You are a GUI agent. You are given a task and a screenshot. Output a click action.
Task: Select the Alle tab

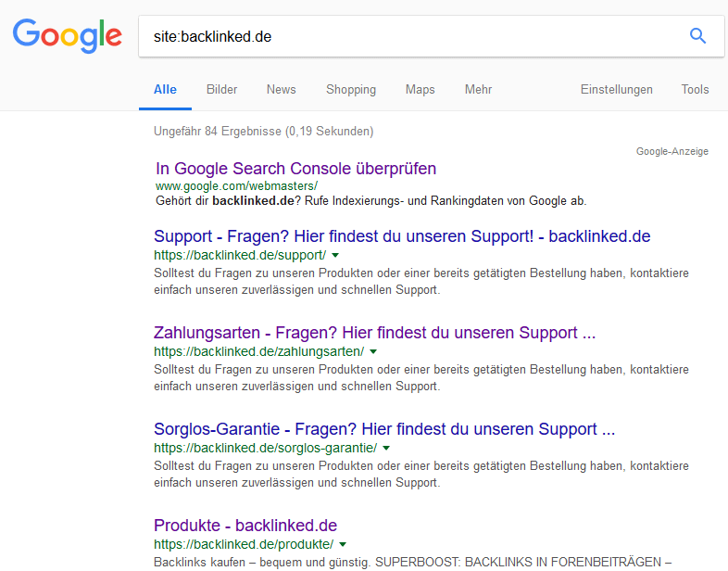pos(165,89)
